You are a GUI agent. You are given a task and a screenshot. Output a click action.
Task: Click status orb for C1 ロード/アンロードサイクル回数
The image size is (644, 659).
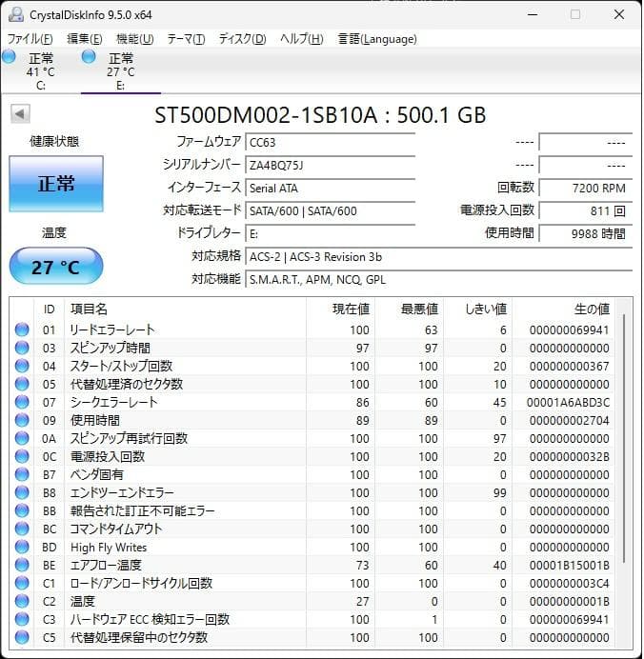coord(22,583)
